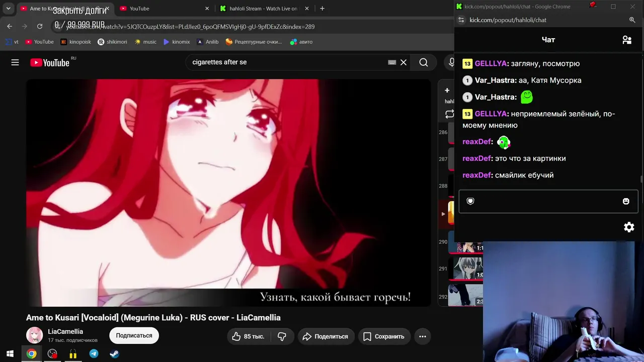Open chat users list icon
The image size is (644, 362).
[627, 40]
